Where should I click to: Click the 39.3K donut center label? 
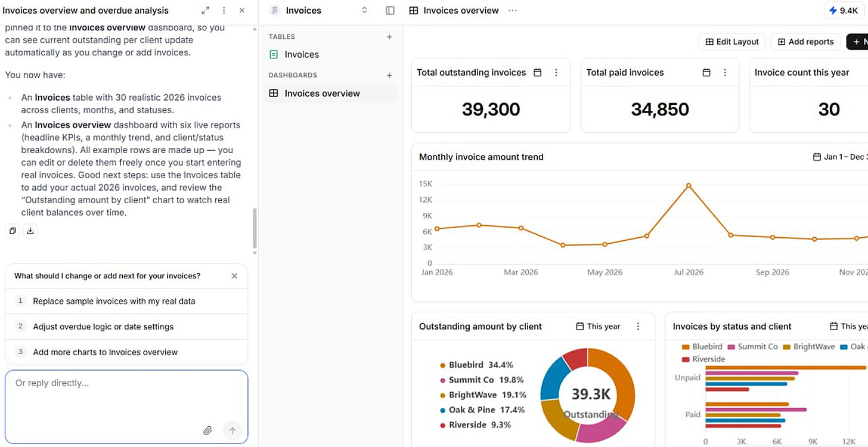click(591, 394)
